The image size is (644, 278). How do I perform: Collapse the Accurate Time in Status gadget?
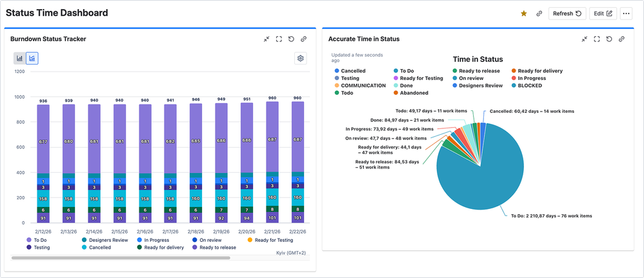coord(585,39)
